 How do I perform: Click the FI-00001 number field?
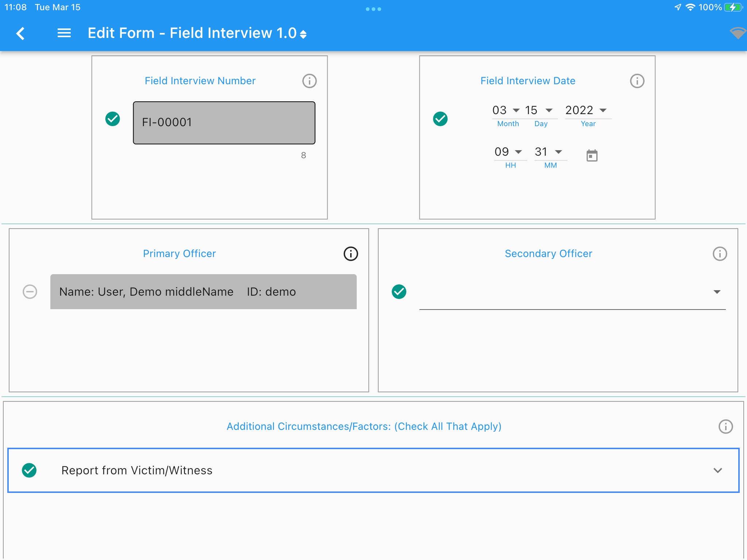pyautogui.click(x=224, y=123)
